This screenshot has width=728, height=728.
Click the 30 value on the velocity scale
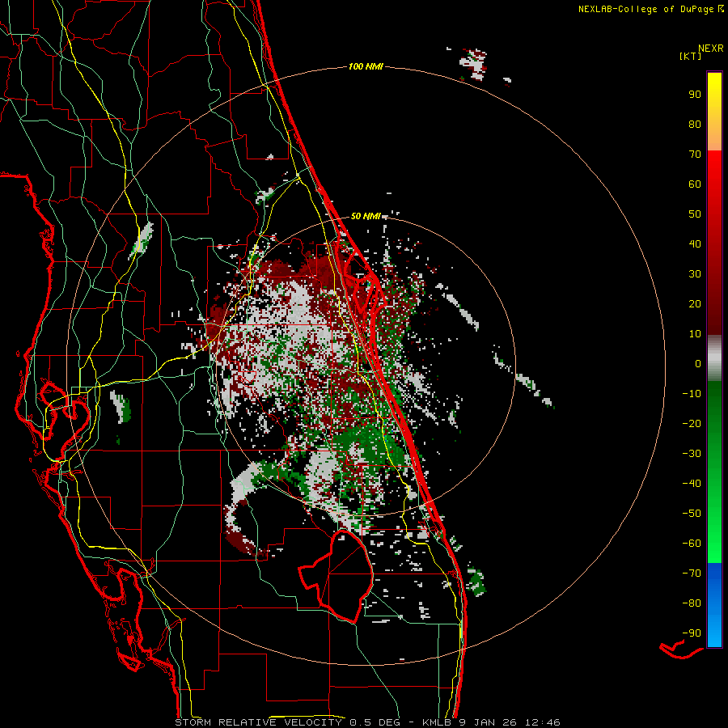pyautogui.click(x=695, y=274)
